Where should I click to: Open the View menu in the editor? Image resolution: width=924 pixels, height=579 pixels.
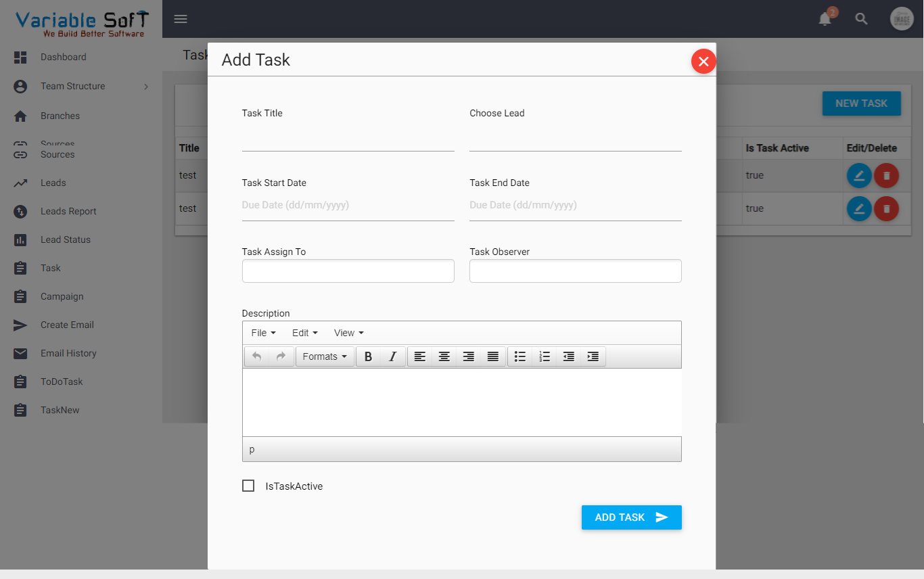tap(348, 332)
